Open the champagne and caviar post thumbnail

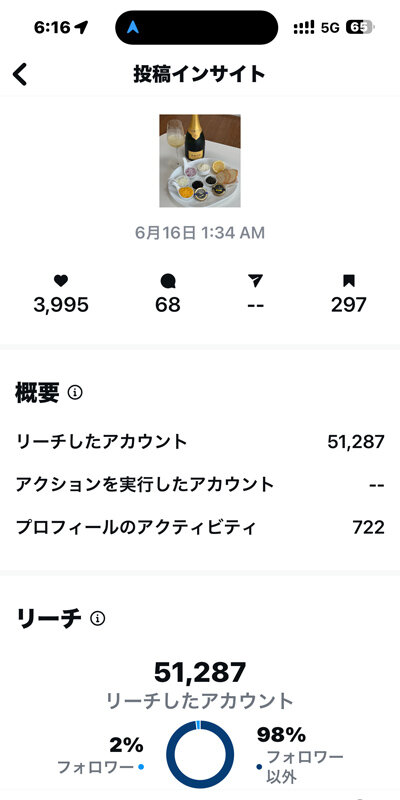pos(199,161)
